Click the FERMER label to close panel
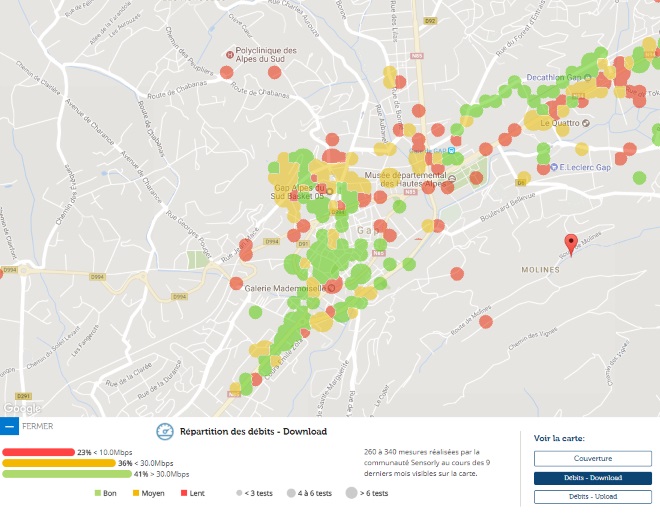This screenshot has width=660, height=518. pos(37,426)
